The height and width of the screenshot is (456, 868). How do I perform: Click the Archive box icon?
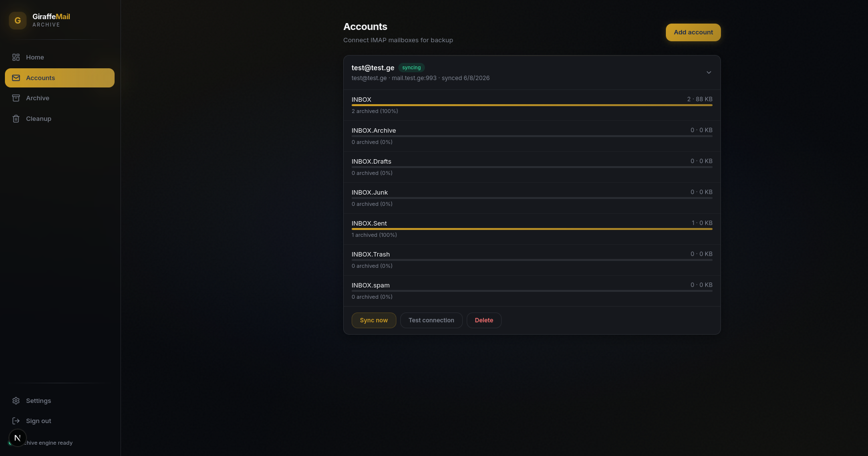(16, 98)
